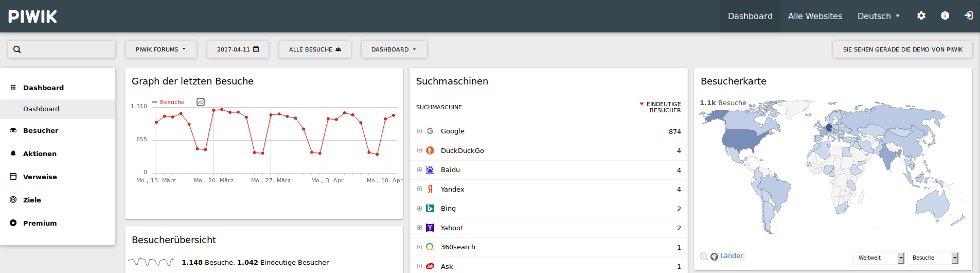Expand the DuckDuckGo row
Screen dimensions: 980x273
coord(419,150)
